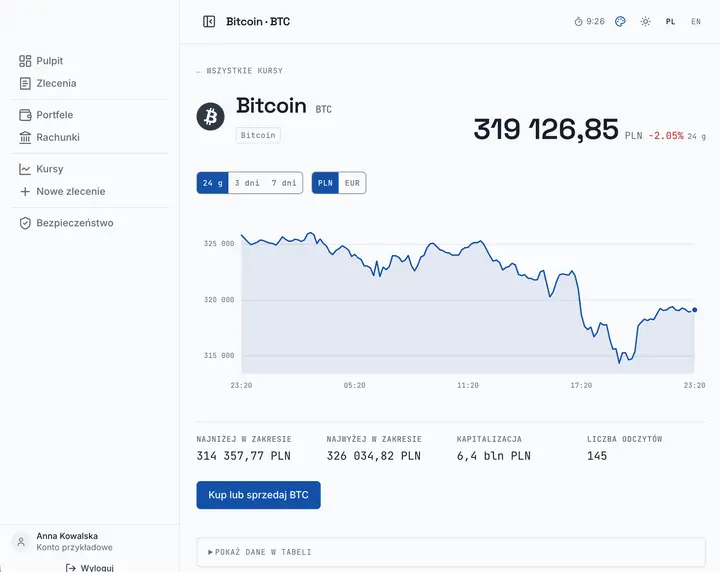Expand Pokaż dane w tabeli section
The height and width of the screenshot is (572, 720).
[x=450, y=552]
